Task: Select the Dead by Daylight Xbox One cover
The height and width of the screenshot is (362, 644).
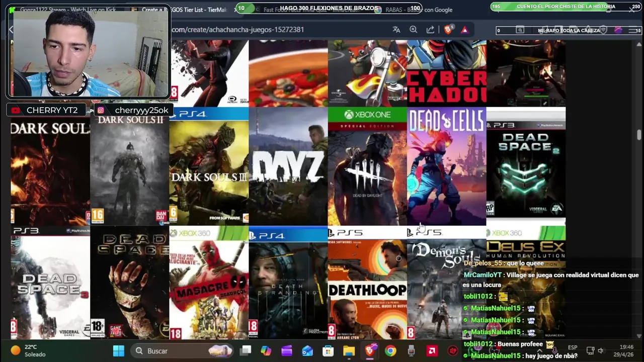Action: tap(367, 166)
